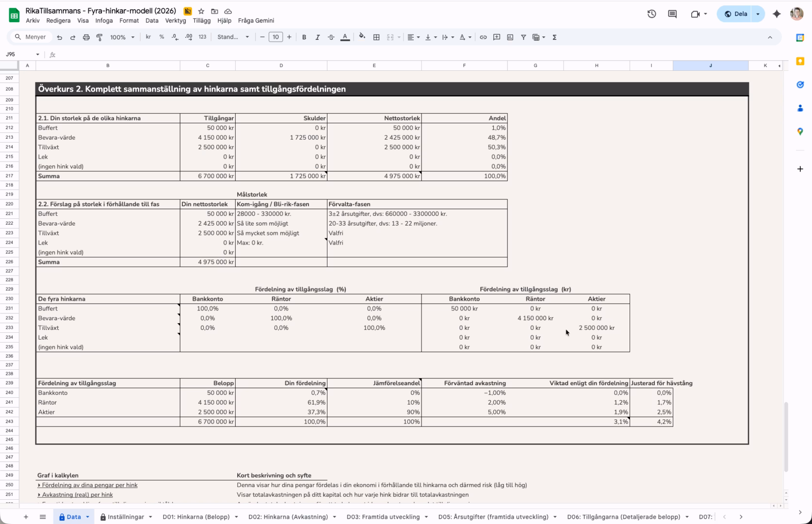Screen dimensions: 812x524
Task: Open the Infoga menu
Action: (x=104, y=21)
